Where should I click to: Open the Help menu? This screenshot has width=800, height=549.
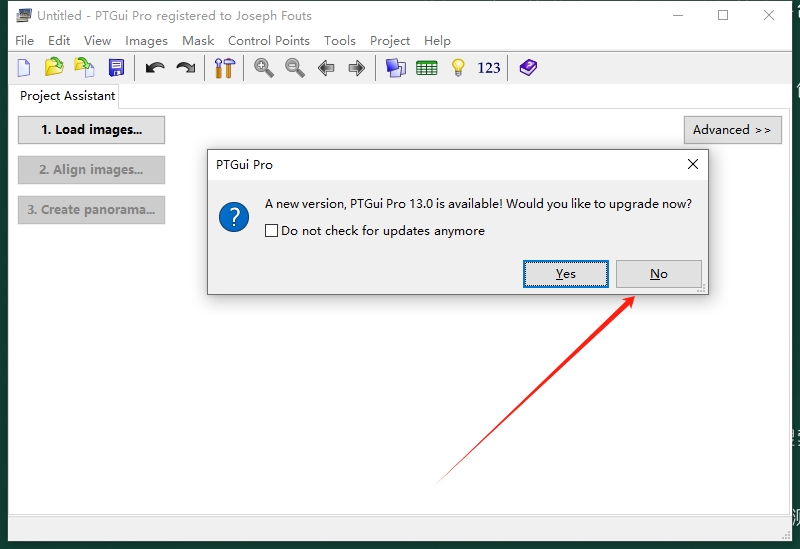[x=437, y=41]
